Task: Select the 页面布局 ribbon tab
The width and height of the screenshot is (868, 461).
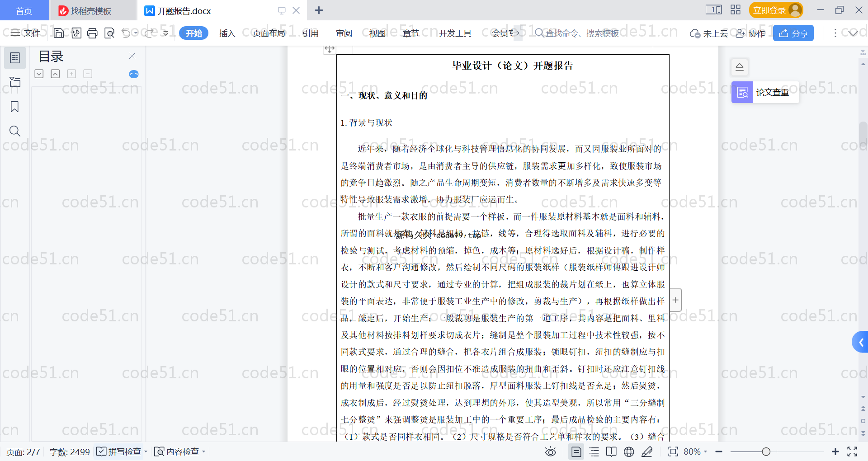Action: [269, 33]
